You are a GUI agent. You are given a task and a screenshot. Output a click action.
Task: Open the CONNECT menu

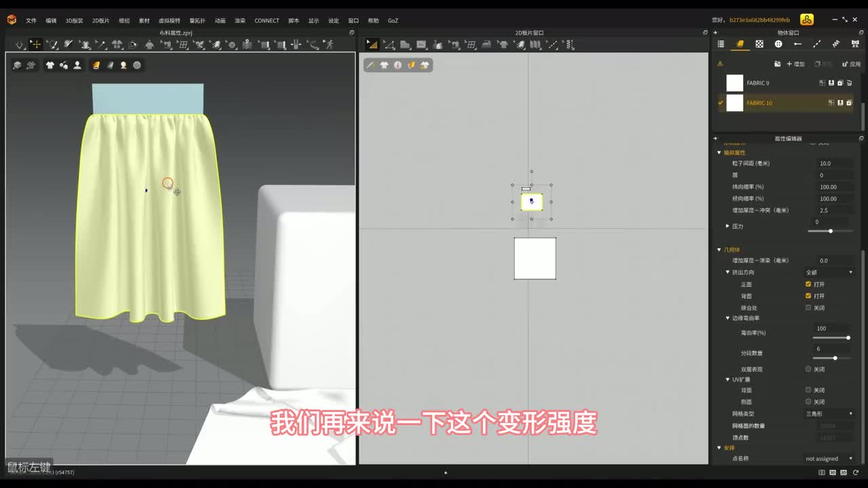(x=267, y=20)
